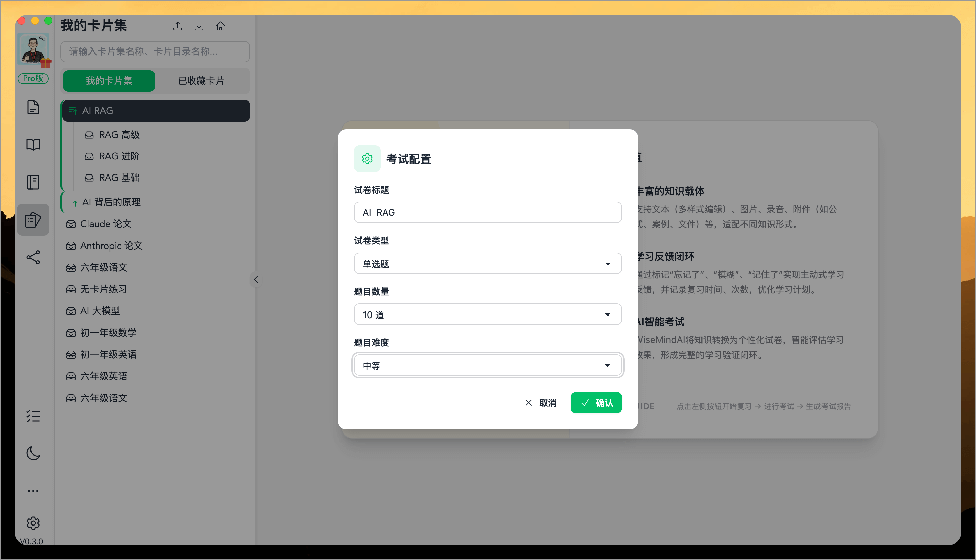Switch to the 我的卡片集 tab
This screenshot has height=560, width=976.
pyautogui.click(x=109, y=81)
